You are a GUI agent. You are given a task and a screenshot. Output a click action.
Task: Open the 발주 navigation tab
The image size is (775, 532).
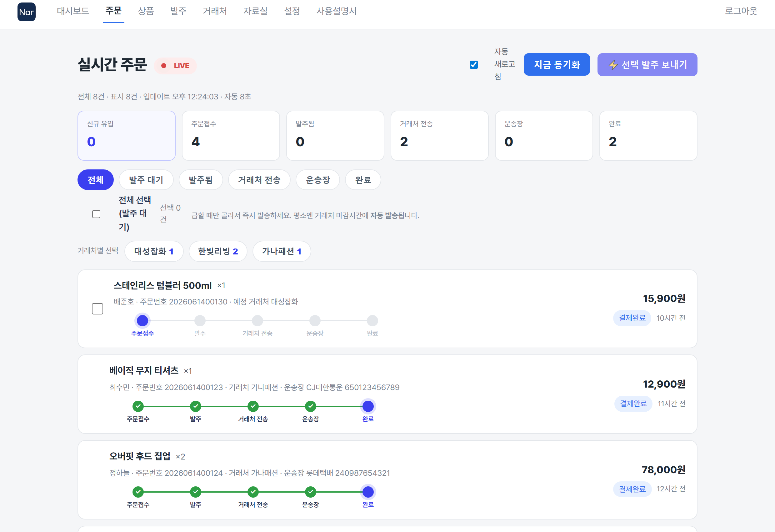(x=178, y=11)
